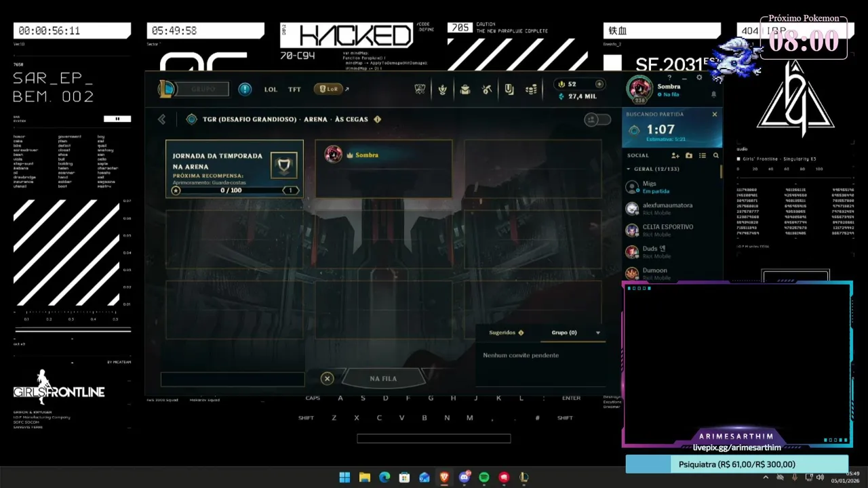
Task: Click the lobby chat input field
Action: pyautogui.click(x=233, y=379)
